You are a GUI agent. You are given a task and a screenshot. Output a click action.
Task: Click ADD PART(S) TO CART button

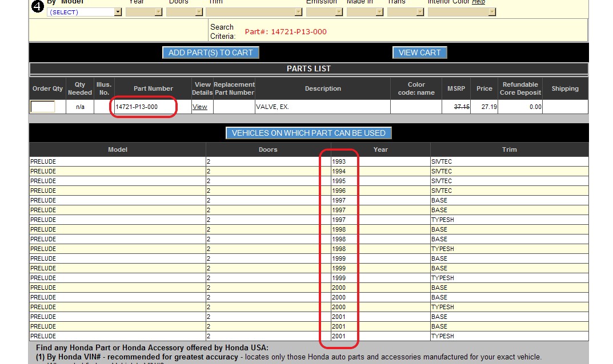211,52
